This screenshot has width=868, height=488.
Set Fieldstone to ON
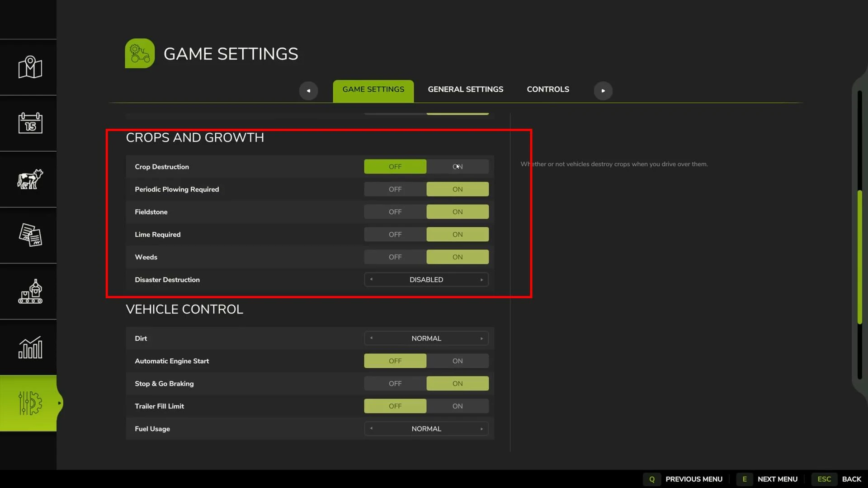458,212
